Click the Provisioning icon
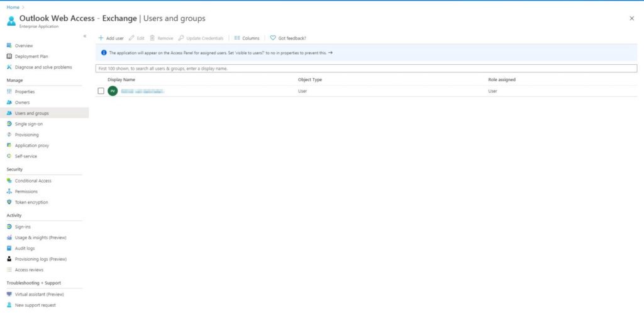Viewport: 644px width, 313px height. [x=9, y=135]
